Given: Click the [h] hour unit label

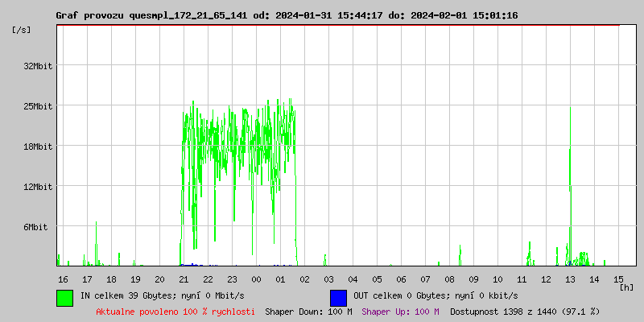Looking at the screenshot, I should point(626,287).
